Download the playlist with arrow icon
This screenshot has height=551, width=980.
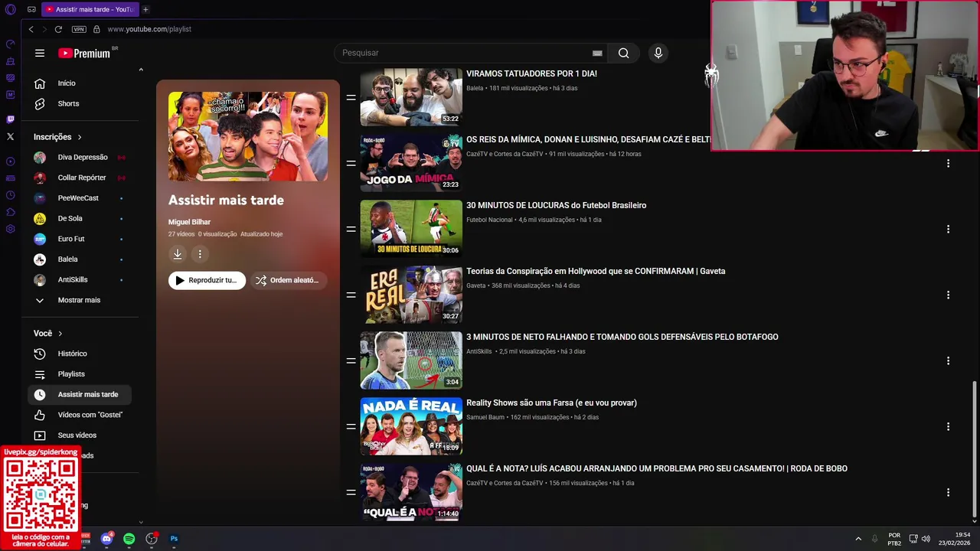tap(177, 254)
